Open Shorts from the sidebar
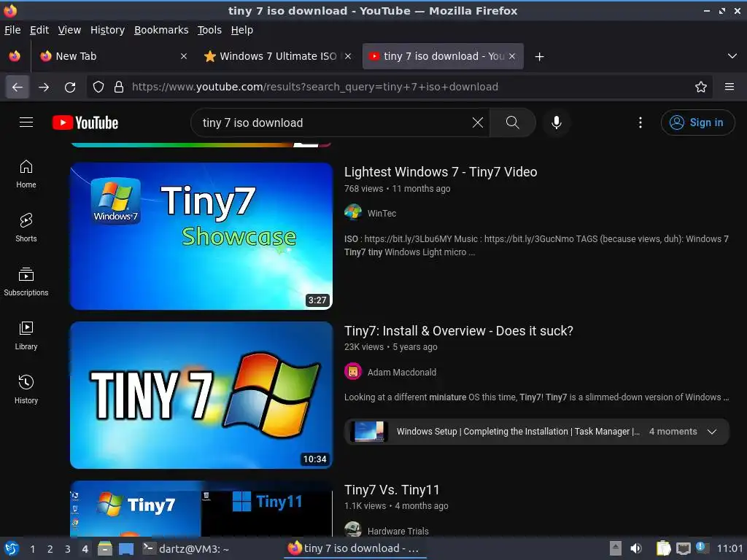The height and width of the screenshot is (560, 747). click(x=26, y=228)
